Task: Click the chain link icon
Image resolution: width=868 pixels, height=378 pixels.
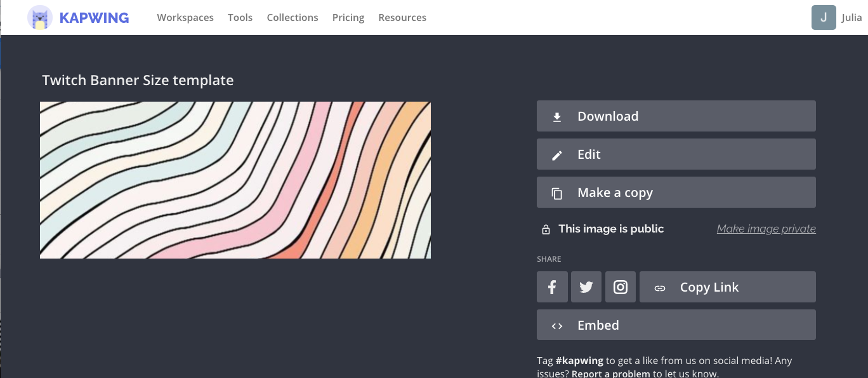Action: (660, 288)
